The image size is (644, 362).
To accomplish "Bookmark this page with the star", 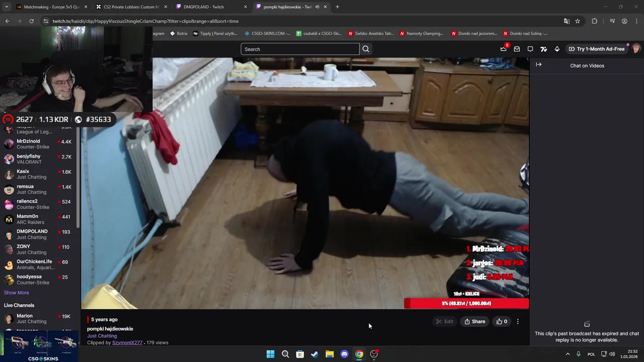I will pos(578,21).
